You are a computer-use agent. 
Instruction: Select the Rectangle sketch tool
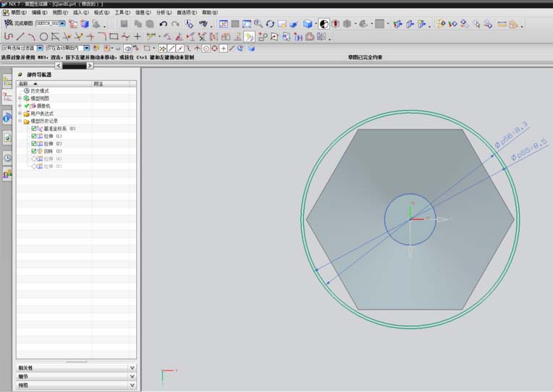pyautogui.click(x=114, y=36)
